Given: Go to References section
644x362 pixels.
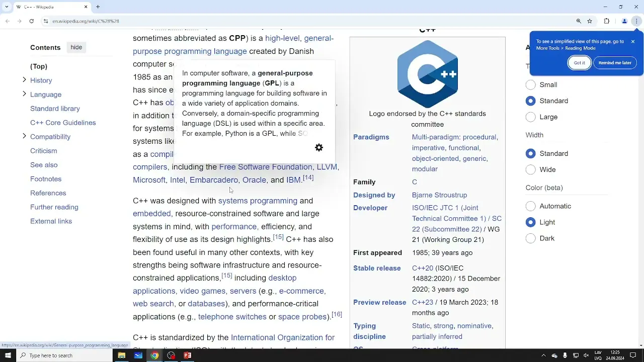Looking at the screenshot, I should (x=48, y=193).
